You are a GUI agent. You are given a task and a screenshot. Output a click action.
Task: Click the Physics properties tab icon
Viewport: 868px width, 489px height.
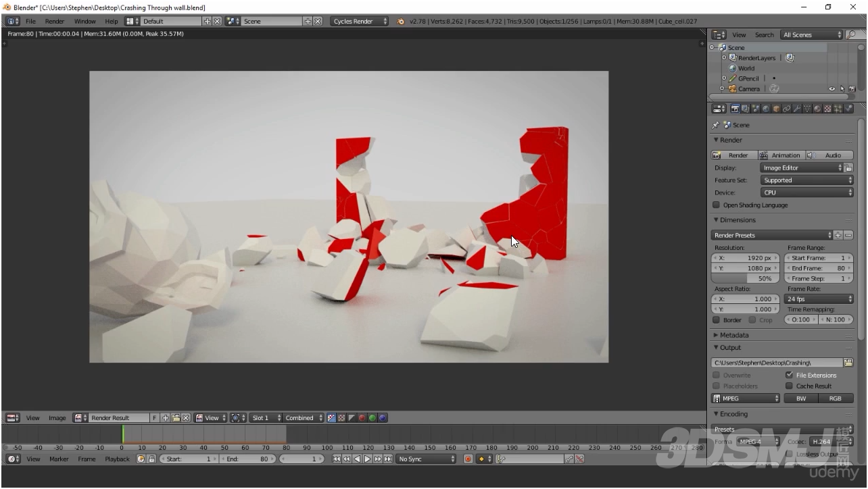[x=848, y=109]
